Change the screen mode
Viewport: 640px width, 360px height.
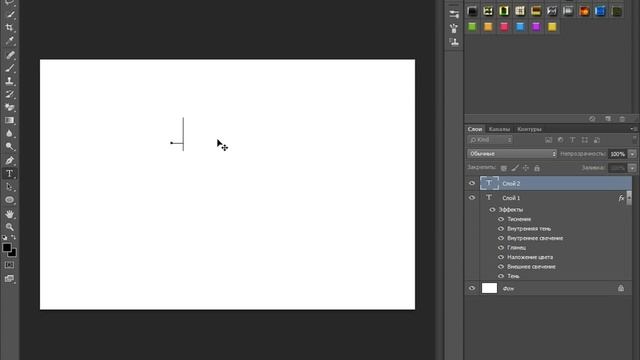9,279
